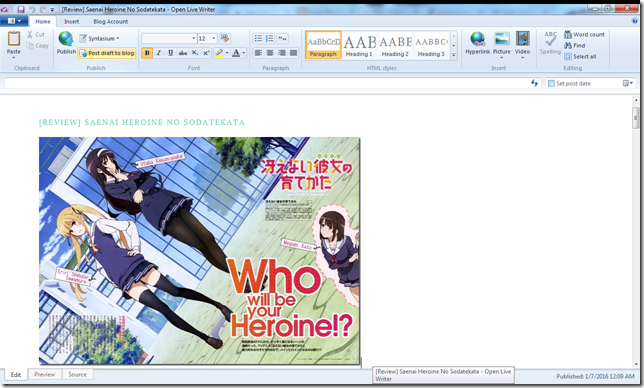Switch to the Home ribbon tab

click(43, 21)
